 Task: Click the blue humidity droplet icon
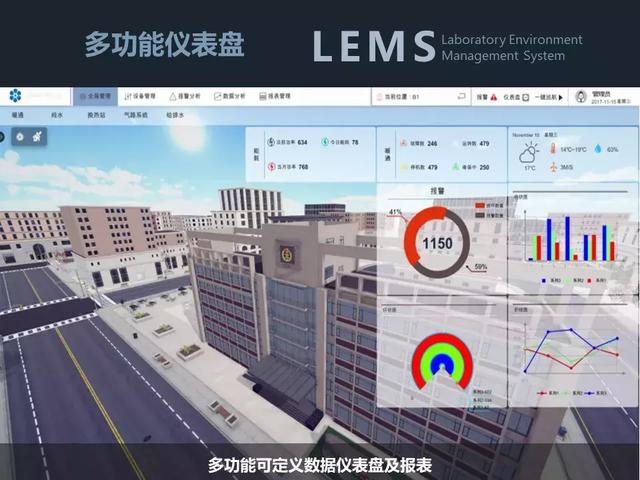pyautogui.click(x=596, y=149)
